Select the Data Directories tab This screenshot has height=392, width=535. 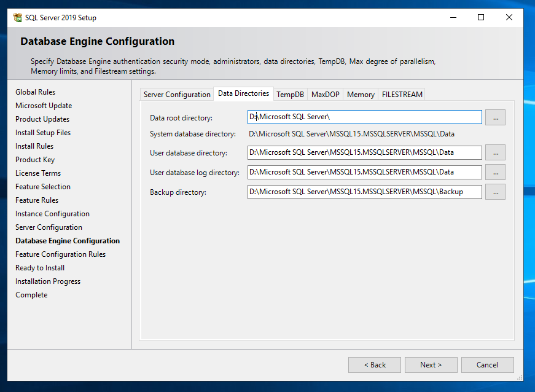tap(243, 93)
